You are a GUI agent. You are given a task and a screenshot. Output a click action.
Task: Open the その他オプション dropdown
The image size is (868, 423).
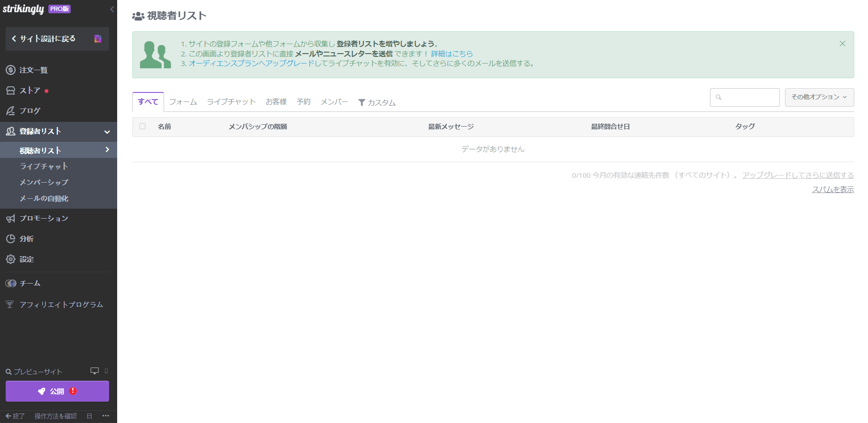(x=819, y=97)
